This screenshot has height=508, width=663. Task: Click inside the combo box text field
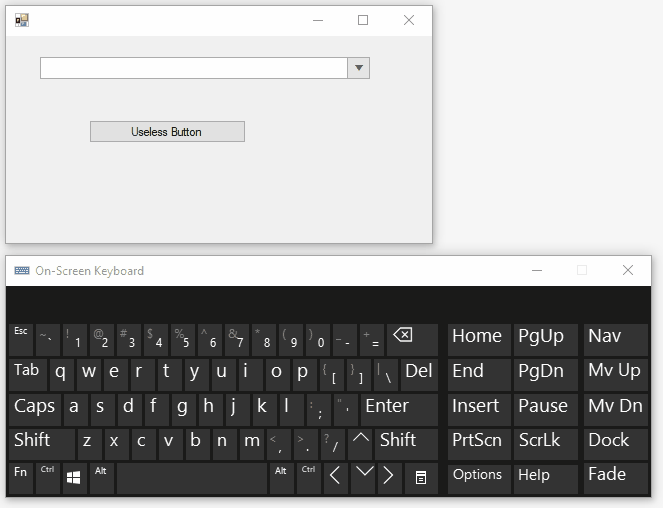click(x=194, y=68)
